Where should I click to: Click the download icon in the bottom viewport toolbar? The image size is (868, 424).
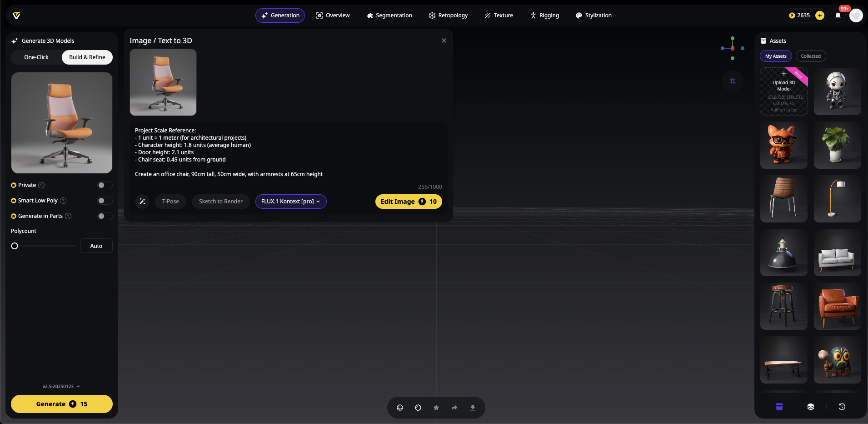[x=473, y=408]
